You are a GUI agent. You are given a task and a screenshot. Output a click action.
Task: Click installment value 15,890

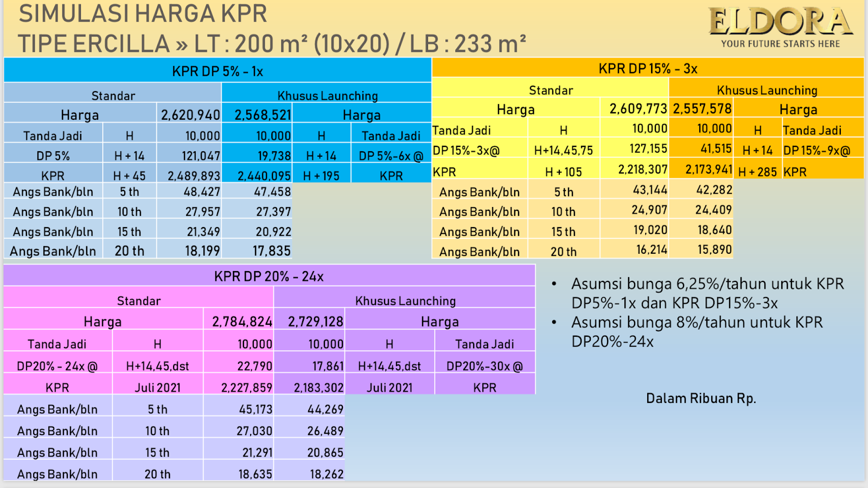tap(714, 249)
